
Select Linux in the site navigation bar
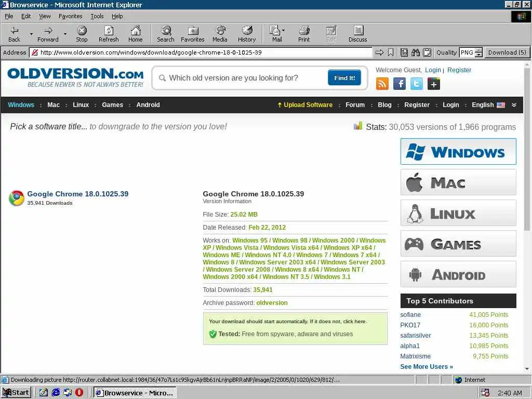pyautogui.click(x=81, y=105)
